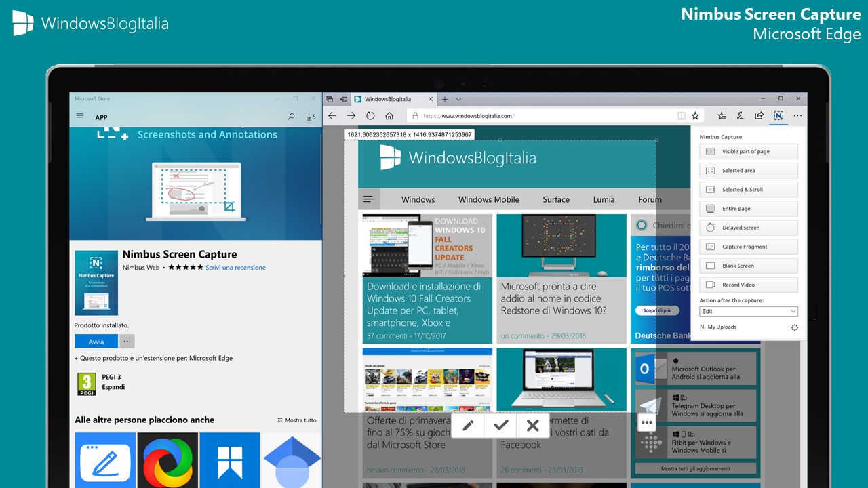Click the set tabs aside icon
Viewport: 868px width, 488px height.
click(344, 99)
